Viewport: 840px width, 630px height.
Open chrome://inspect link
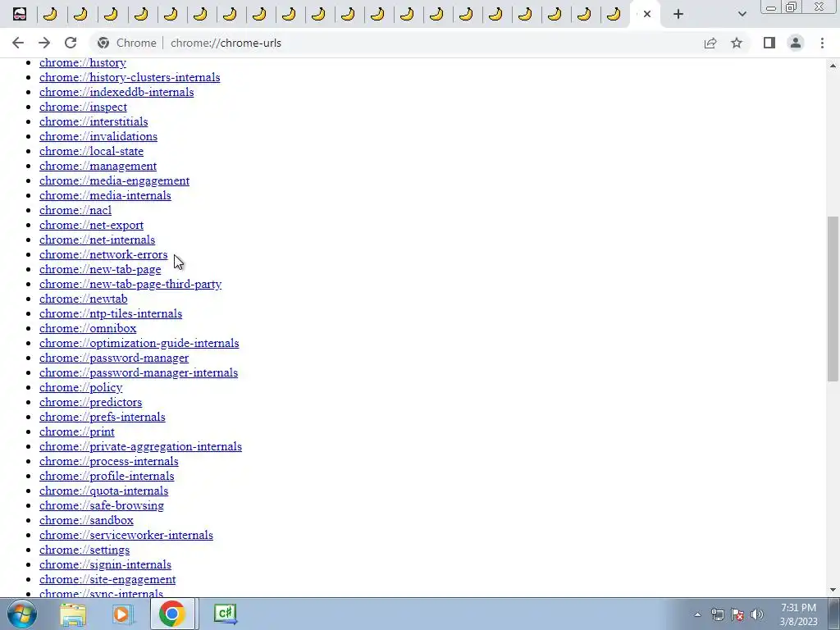[x=83, y=107]
